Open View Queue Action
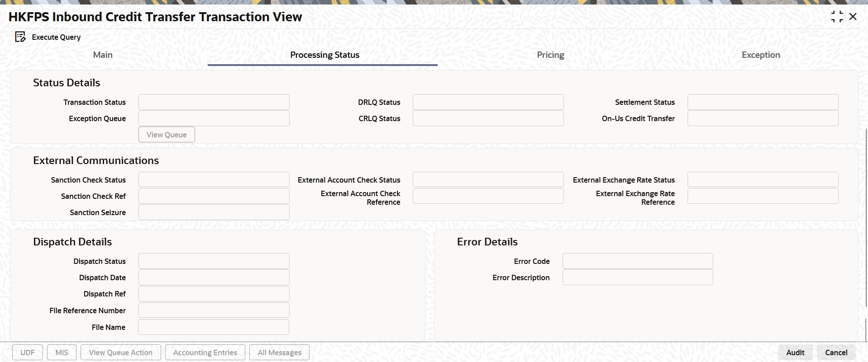This screenshot has width=868, height=362. click(120, 353)
